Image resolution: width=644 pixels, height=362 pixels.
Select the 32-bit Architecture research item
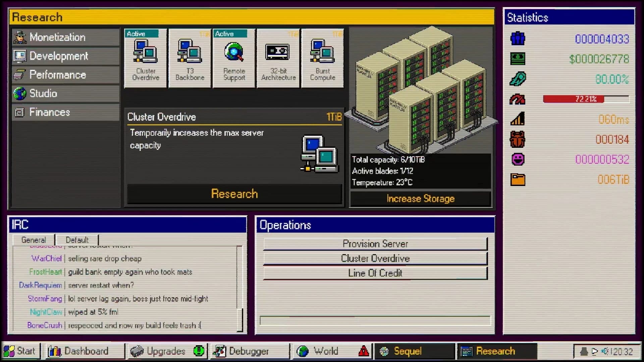(x=278, y=59)
